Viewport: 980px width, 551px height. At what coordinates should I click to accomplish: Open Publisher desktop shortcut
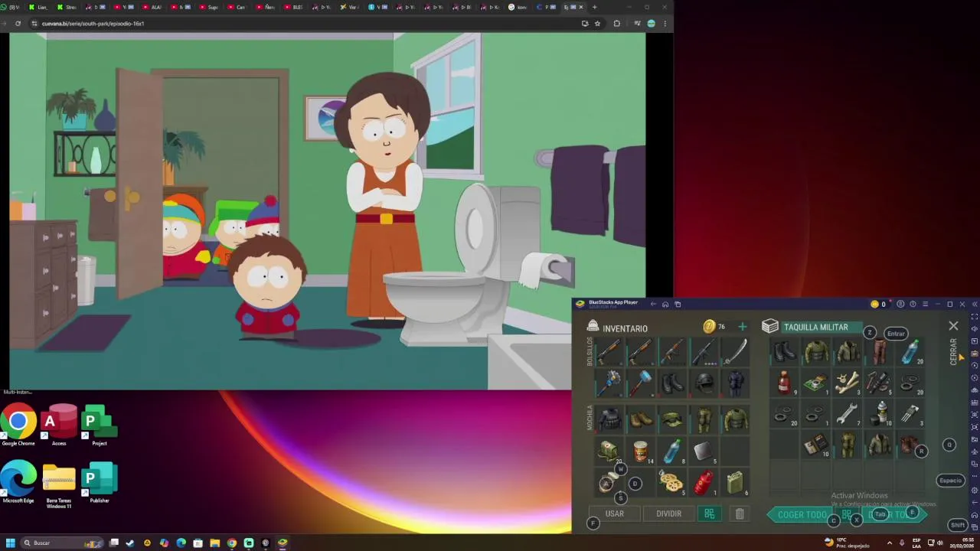(99, 483)
